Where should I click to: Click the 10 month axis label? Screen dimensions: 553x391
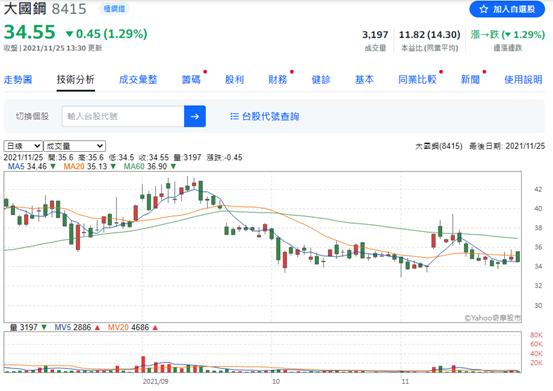point(275,381)
